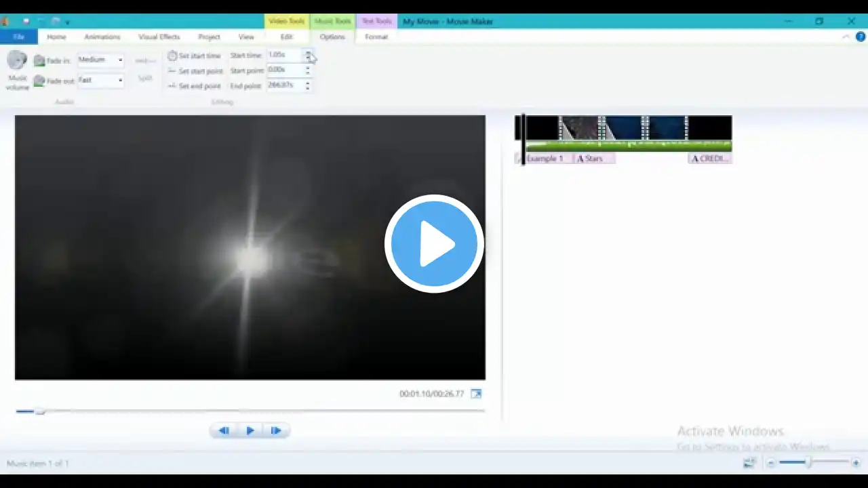Select the grey second clip in storyboard
Screen dimensions: 868x488
tap(580, 127)
